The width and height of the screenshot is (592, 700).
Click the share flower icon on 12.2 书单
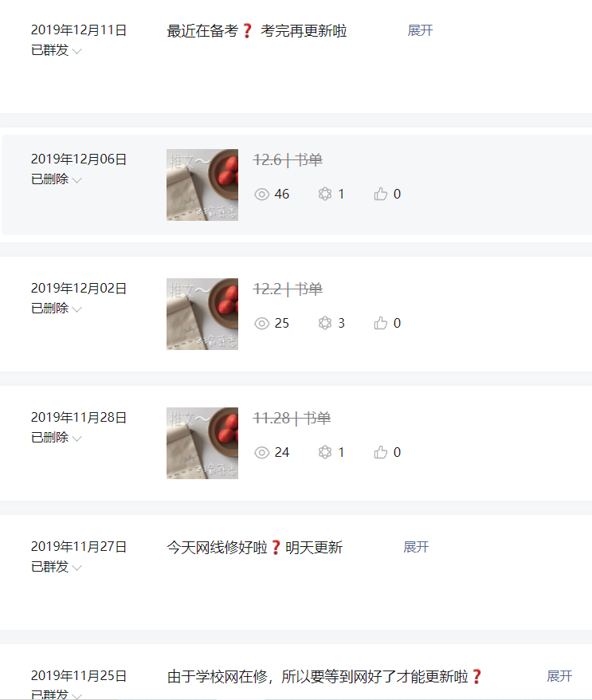click(x=325, y=323)
